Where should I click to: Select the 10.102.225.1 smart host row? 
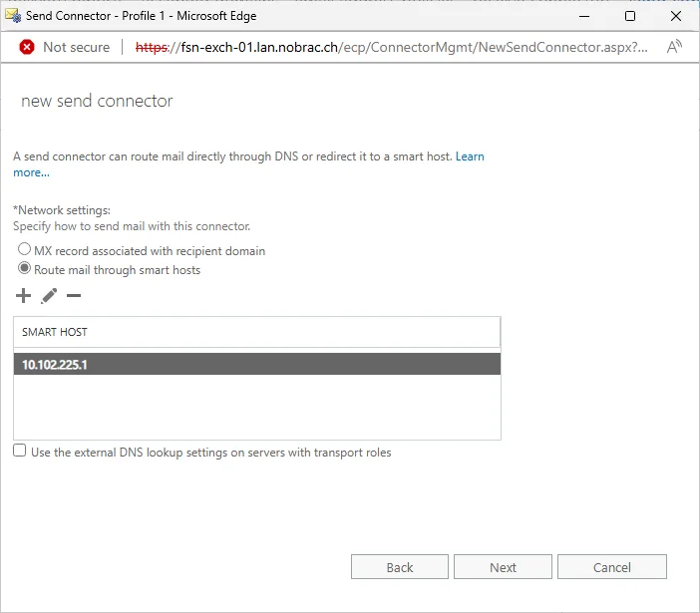[257, 364]
